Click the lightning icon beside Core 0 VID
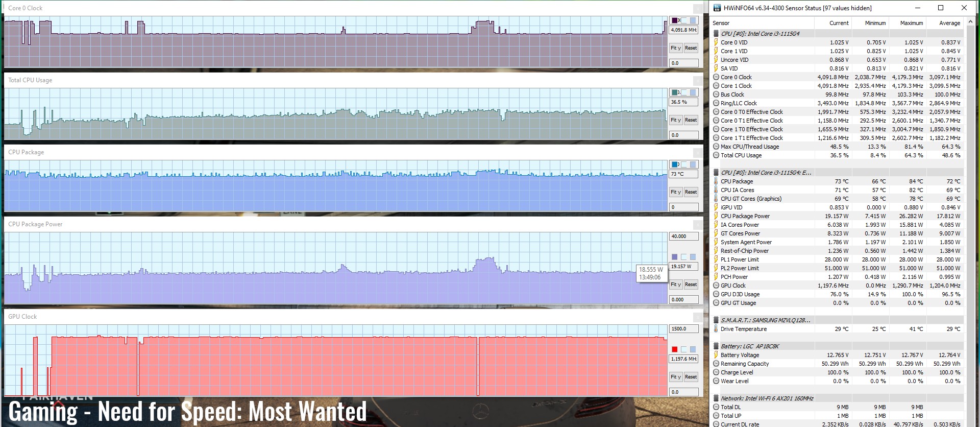The height and width of the screenshot is (427, 980). [716, 42]
